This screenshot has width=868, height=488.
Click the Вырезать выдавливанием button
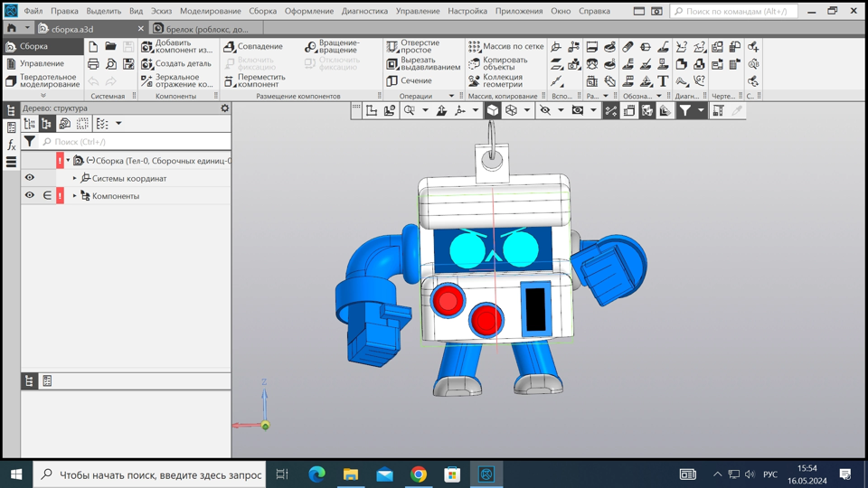coord(423,63)
